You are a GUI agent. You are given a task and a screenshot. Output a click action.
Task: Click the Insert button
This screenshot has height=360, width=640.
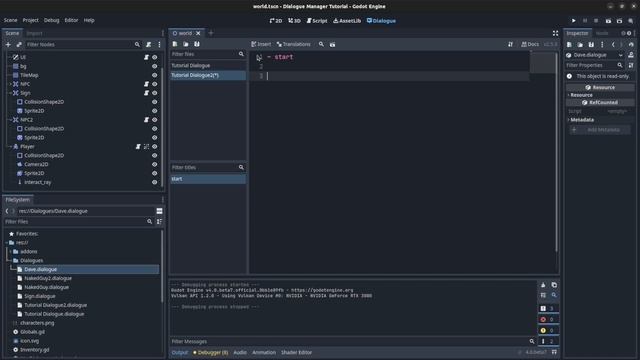[x=261, y=44]
